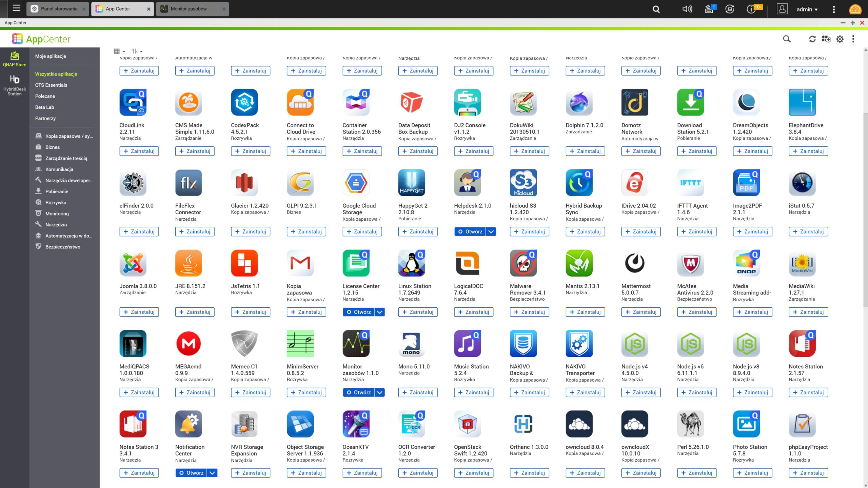
Task: Expand the grid view mode dropdown
Action: coord(119,52)
